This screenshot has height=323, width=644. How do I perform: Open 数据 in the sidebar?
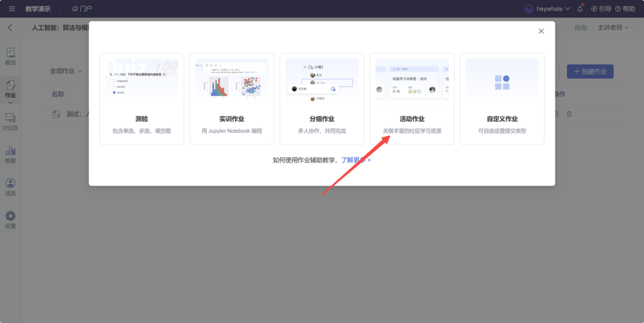click(10, 155)
